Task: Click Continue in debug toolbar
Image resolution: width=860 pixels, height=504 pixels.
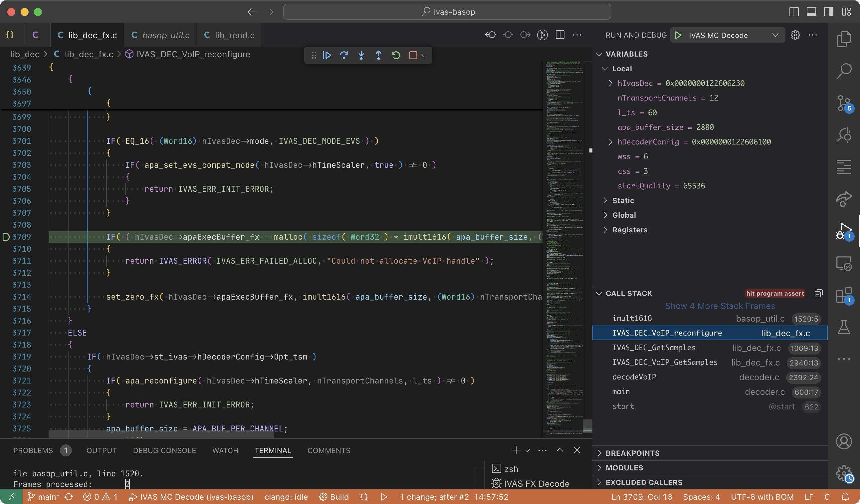Action: tap(326, 55)
